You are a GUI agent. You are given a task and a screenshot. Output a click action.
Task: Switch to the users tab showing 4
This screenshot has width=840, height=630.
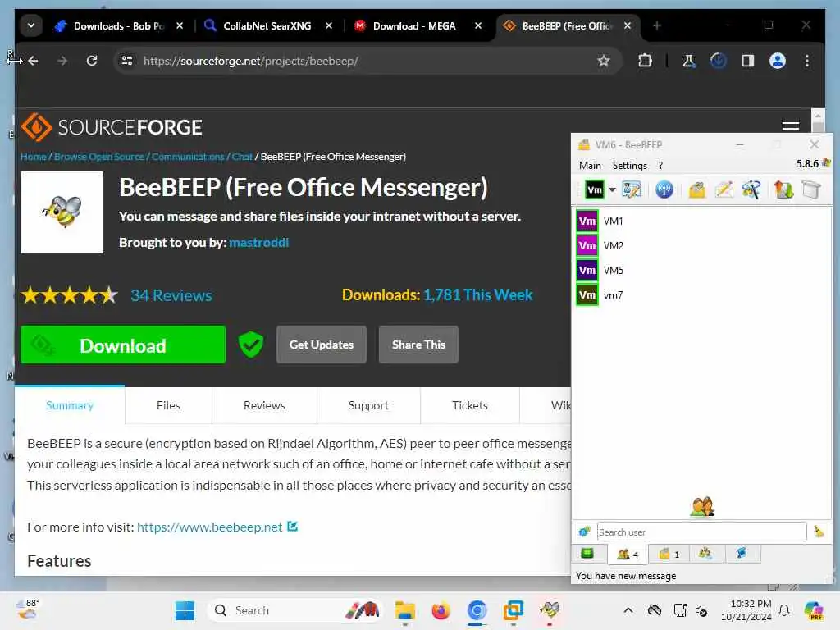coord(628,554)
